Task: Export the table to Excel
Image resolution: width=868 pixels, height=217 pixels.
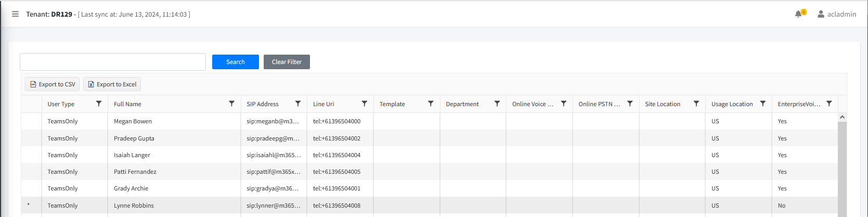Action: click(112, 84)
